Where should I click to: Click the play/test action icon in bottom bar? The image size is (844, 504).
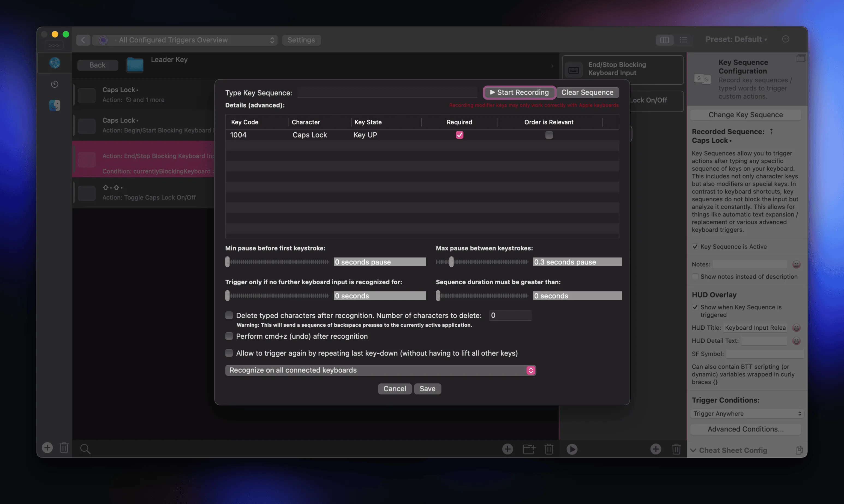click(572, 449)
